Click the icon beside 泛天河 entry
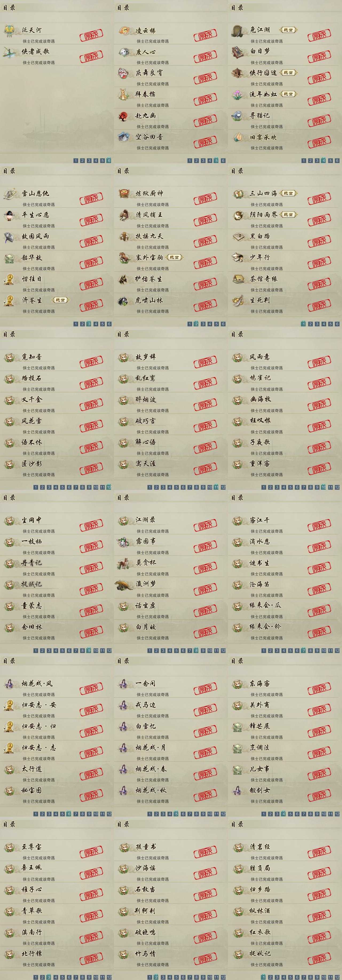This screenshot has width=342, height=980. coord(10,31)
